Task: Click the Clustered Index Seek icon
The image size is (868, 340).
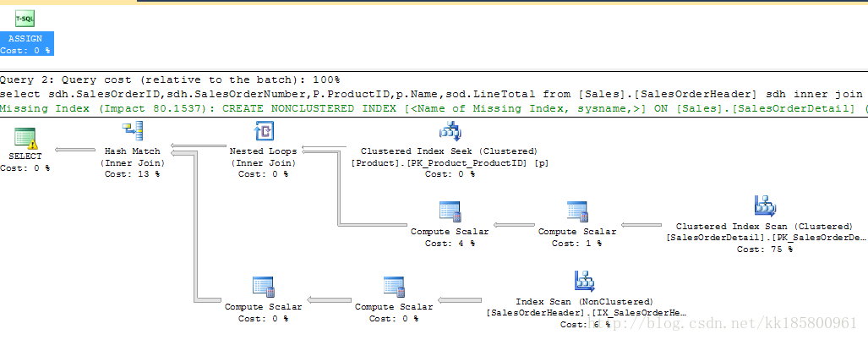Action: coord(450,132)
